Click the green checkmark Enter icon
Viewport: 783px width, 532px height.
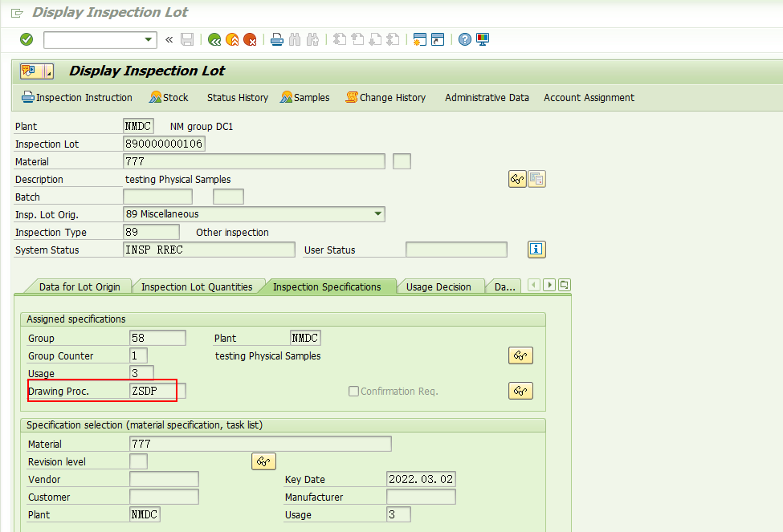tap(25, 39)
